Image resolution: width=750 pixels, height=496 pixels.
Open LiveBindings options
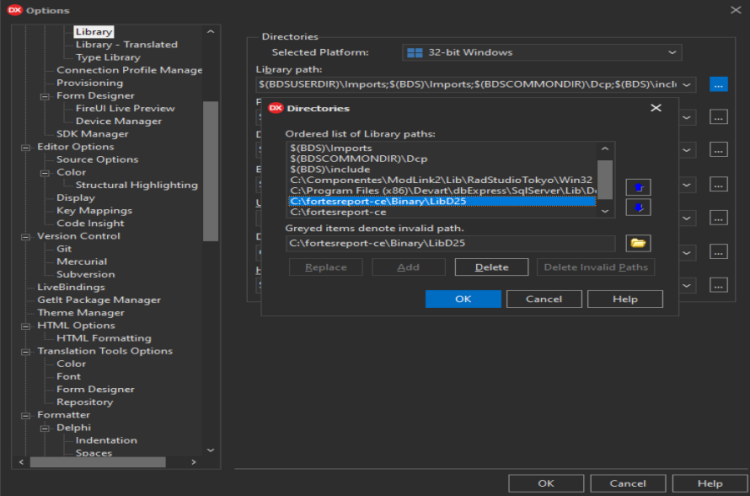[x=71, y=287]
